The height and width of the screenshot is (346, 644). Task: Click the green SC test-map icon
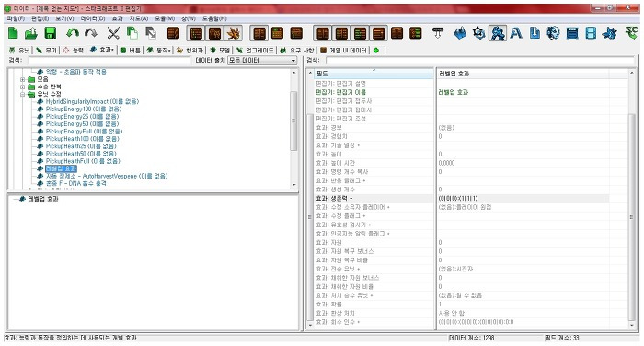631,33
